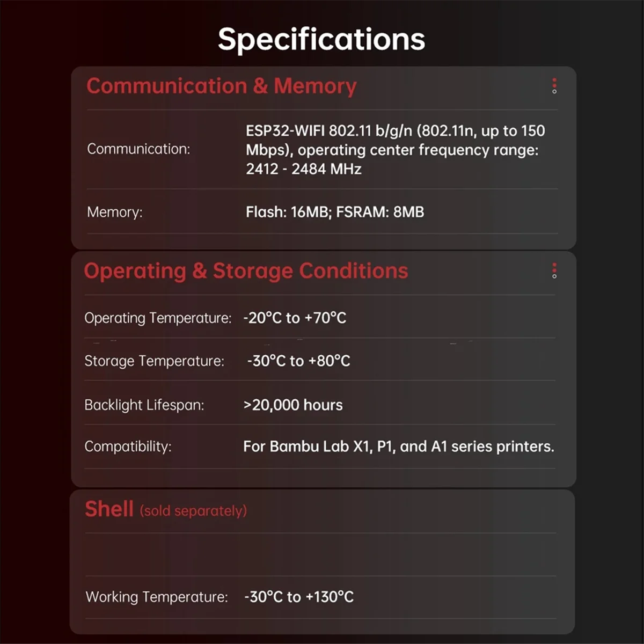Click the Shell section heading
The image size is (644, 644).
click(109, 509)
